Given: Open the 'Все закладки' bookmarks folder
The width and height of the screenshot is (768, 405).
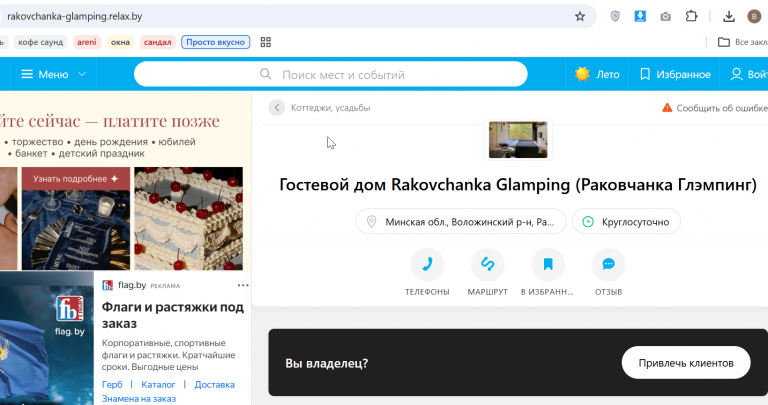Looking at the screenshot, I should coord(743,42).
